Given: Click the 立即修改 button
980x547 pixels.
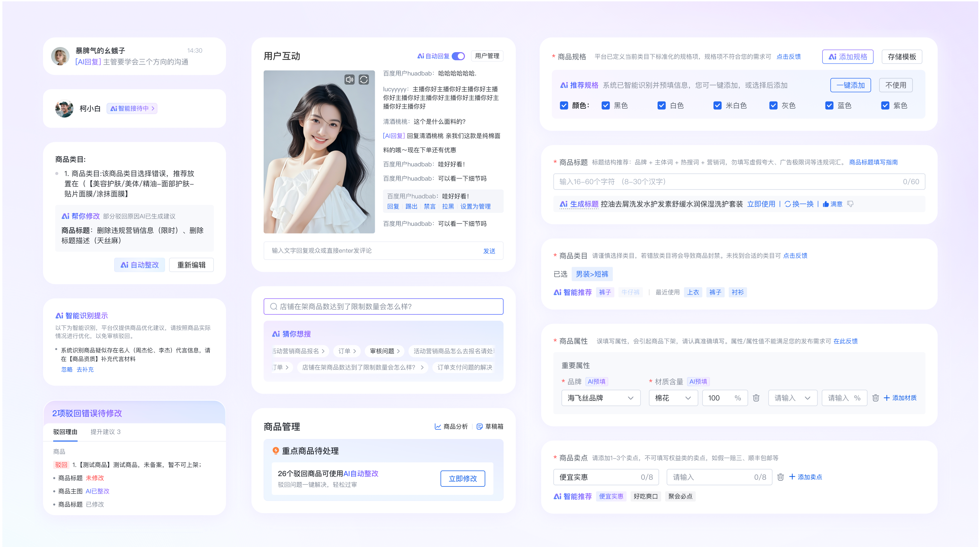Looking at the screenshot, I should 462,479.
